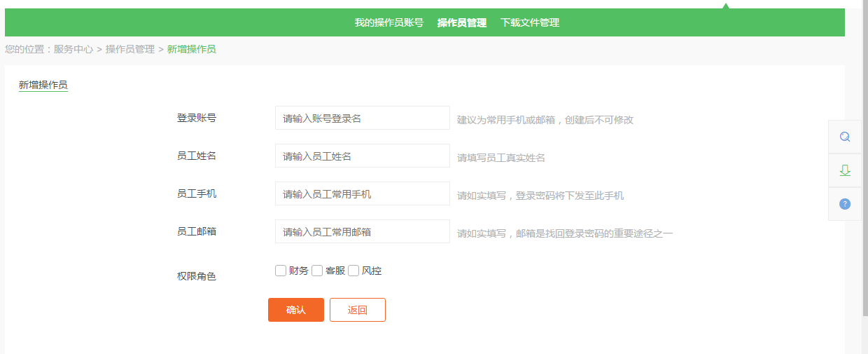Focus the 员工姓名 input field
The image size is (868, 354).
[x=363, y=156]
